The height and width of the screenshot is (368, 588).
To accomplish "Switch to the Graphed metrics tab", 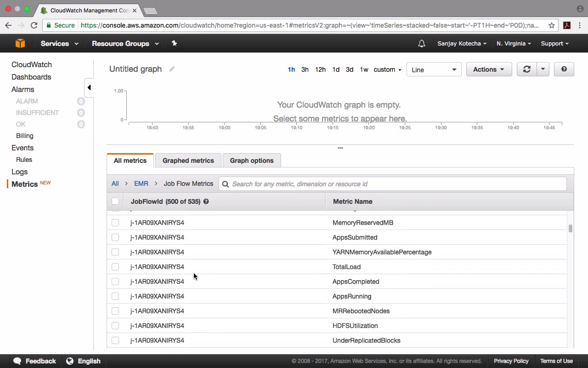I will click(188, 161).
